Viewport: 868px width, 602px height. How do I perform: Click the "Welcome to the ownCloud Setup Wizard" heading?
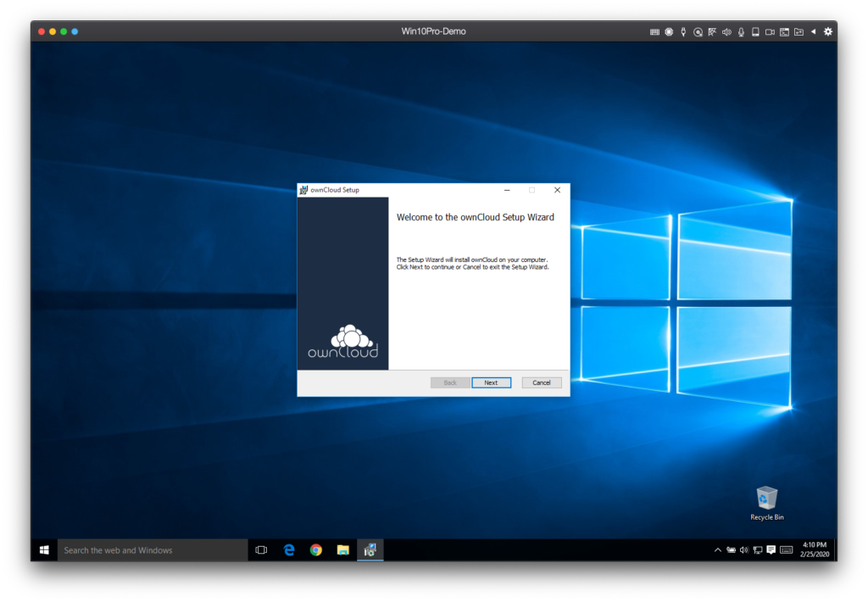[475, 217]
